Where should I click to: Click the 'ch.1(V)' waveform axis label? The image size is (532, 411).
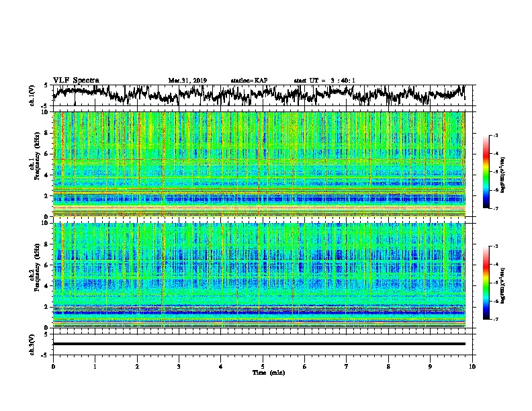[x=32, y=95]
